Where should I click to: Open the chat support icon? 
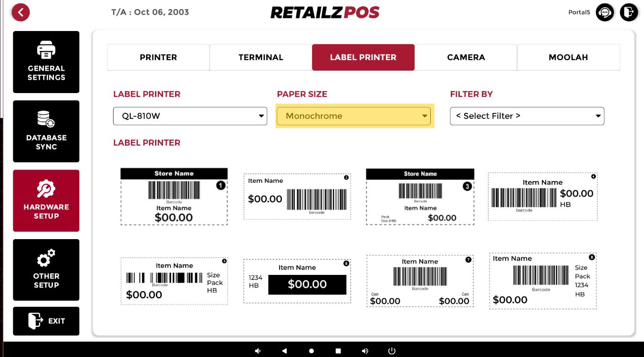[605, 12]
